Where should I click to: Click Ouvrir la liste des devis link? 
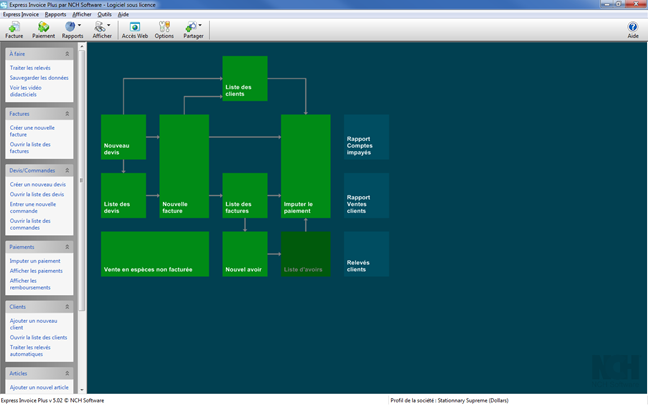[x=37, y=194]
